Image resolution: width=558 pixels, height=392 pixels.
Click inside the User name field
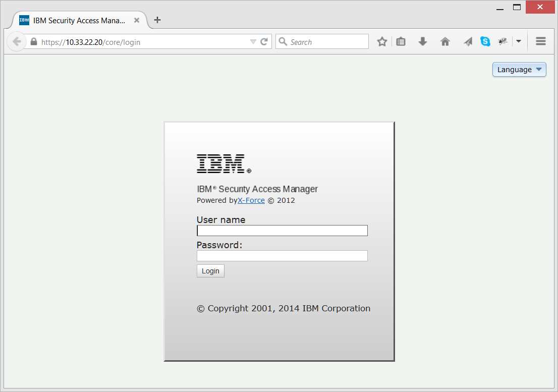[282, 230]
